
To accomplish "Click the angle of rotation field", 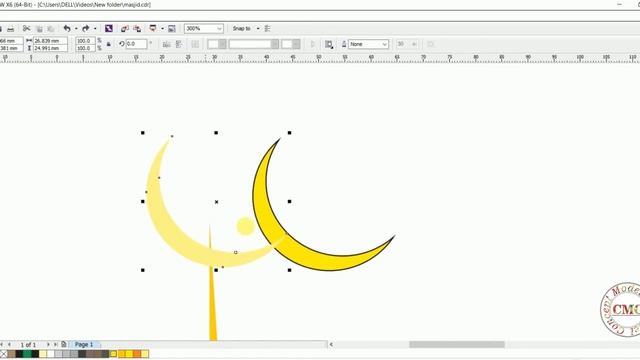I will pyautogui.click(x=136, y=44).
